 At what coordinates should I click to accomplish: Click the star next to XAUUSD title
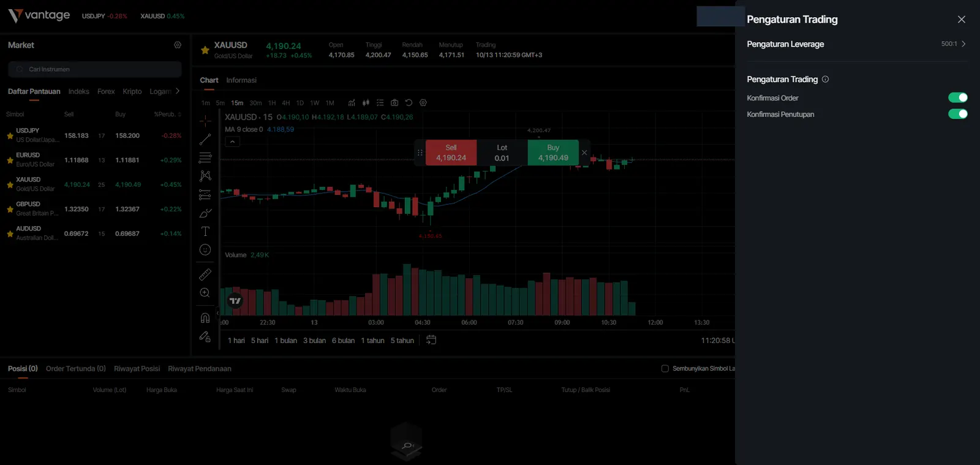pos(205,50)
